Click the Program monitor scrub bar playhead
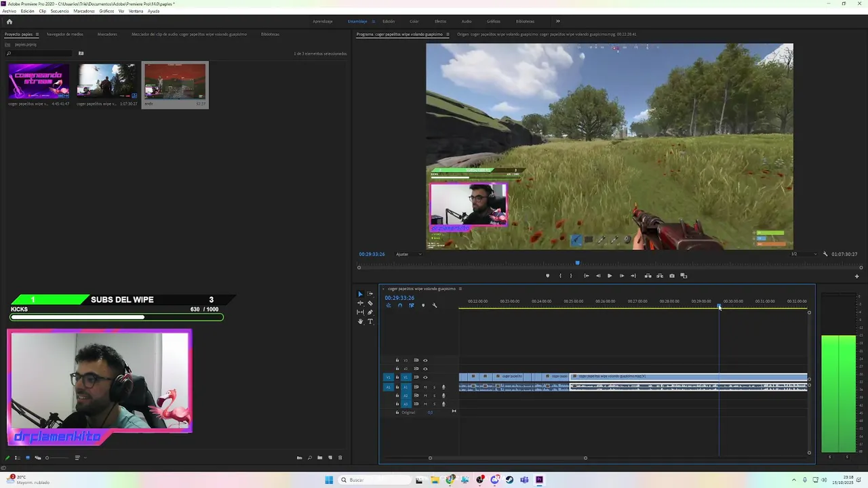 click(578, 263)
